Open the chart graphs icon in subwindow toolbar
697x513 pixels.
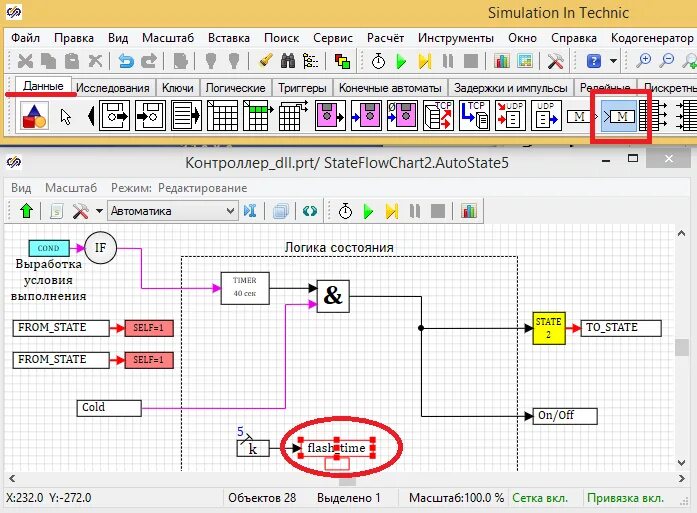[x=469, y=210]
